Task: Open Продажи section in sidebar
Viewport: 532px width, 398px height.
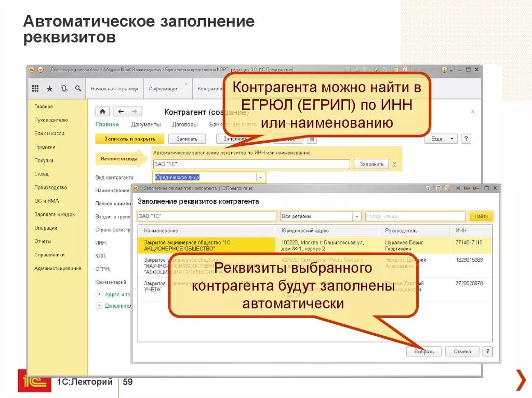Action: click(x=45, y=147)
